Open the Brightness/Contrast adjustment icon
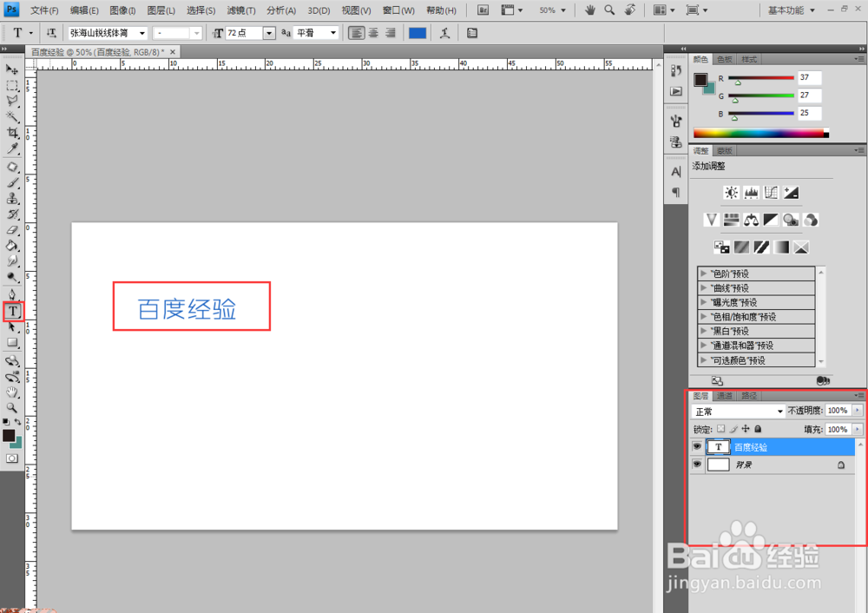This screenshot has height=613, width=868. [x=731, y=192]
